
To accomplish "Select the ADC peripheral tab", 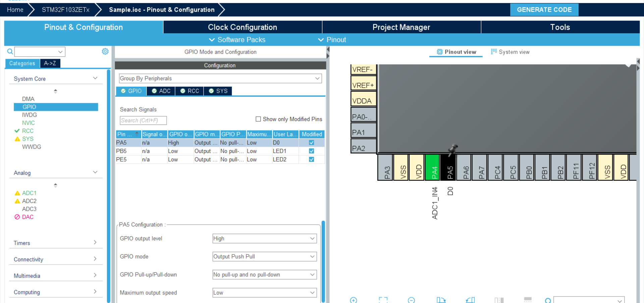I will click(161, 91).
